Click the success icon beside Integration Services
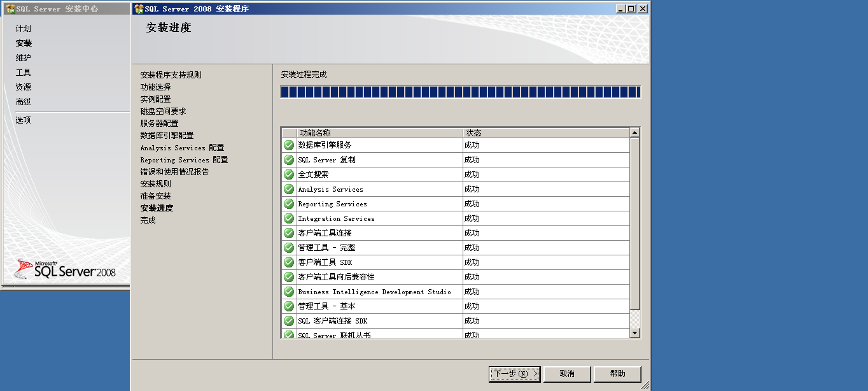The image size is (868, 391). (x=288, y=218)
